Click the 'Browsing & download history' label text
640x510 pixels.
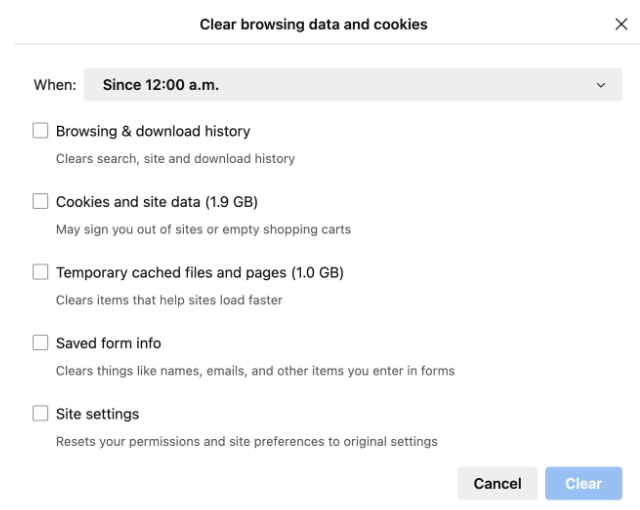click(x=153, y=131)
